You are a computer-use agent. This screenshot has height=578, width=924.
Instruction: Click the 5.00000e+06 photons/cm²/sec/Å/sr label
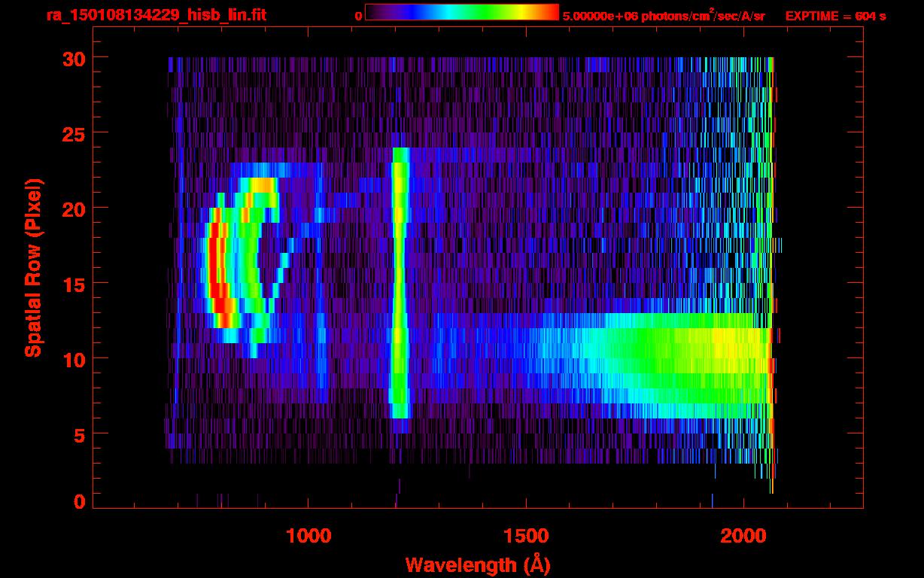tap(664, 15)
